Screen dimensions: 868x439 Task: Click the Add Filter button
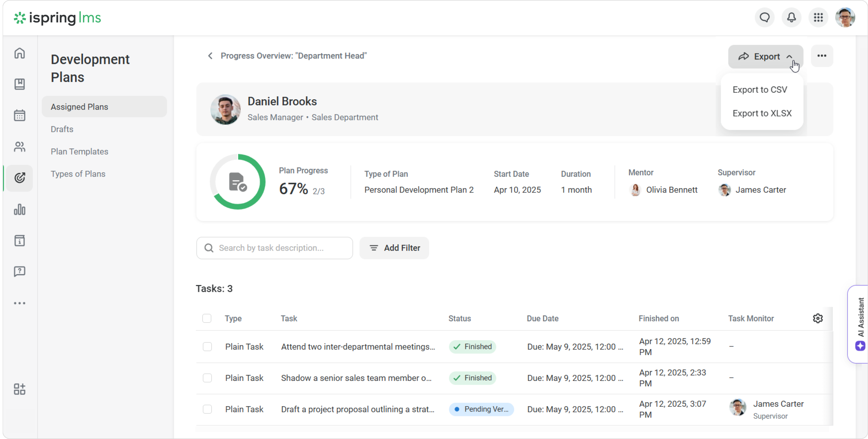394,248
